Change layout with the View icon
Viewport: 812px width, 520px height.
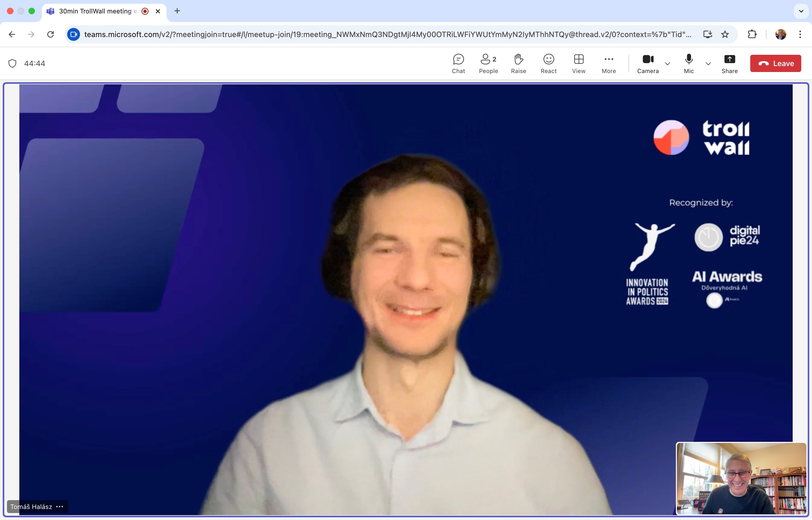pyautogui.click(x=578, y=63)
